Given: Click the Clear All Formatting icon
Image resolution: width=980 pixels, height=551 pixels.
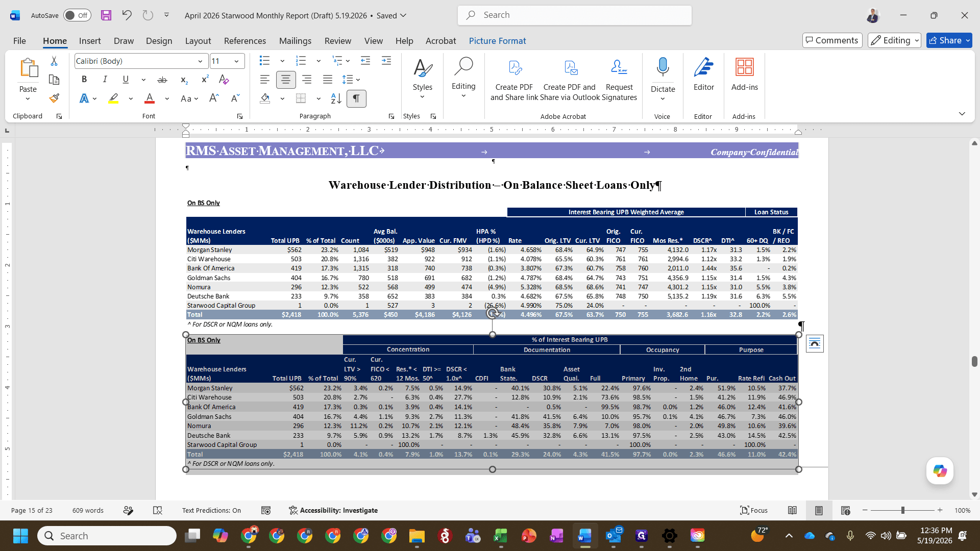Looking at the screenshot, I should pyautogui.click(x=224, y=80).
